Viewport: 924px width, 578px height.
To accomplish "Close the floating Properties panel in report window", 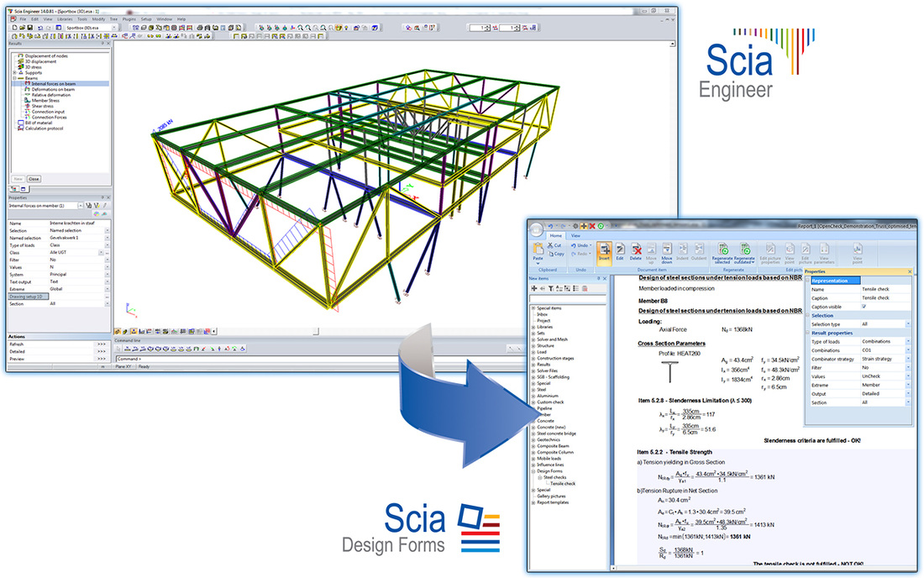I will coord(910,271).
